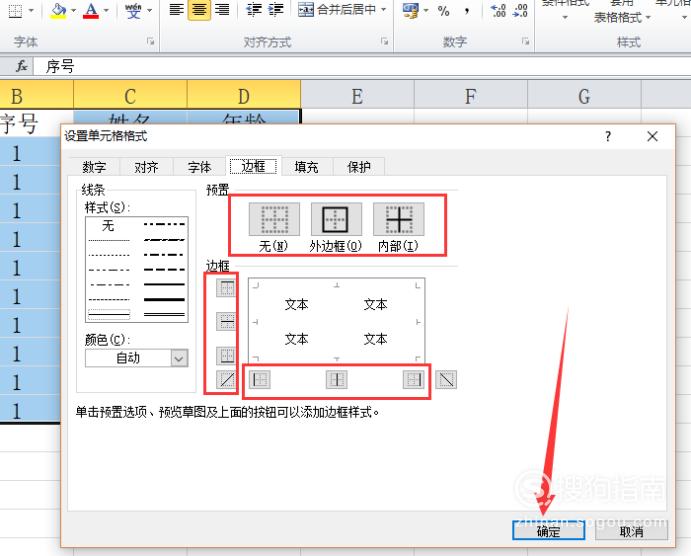Switch to 字体 tab in dialog
Viewport: 691px width, 556px height.
point(200,167)
